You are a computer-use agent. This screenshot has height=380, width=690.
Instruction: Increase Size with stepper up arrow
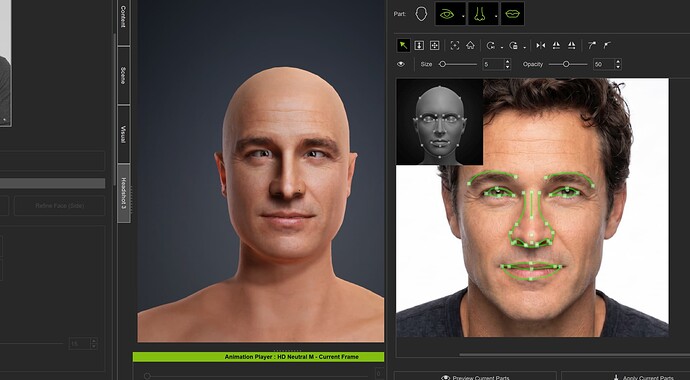pyautogui.click(x=507, y=62)
